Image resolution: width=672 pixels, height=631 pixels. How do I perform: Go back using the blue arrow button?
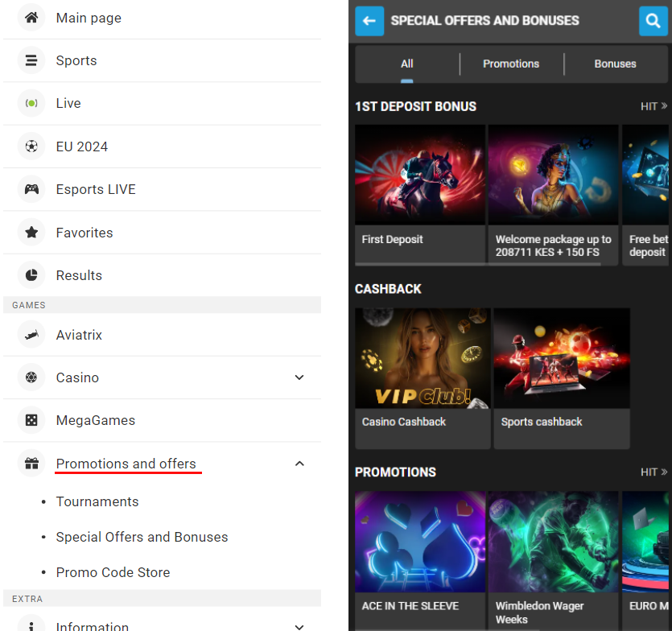pyautogui.click(x=369, y=21)
